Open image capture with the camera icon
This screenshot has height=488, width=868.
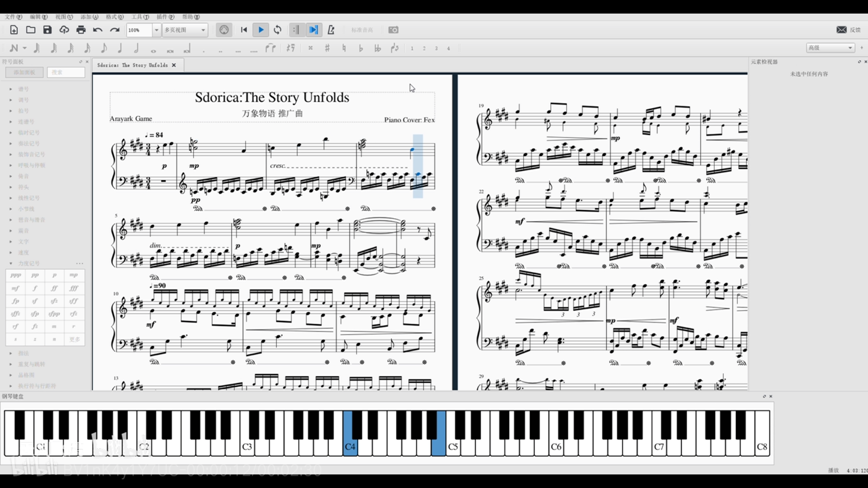click(x=393, y=30)
